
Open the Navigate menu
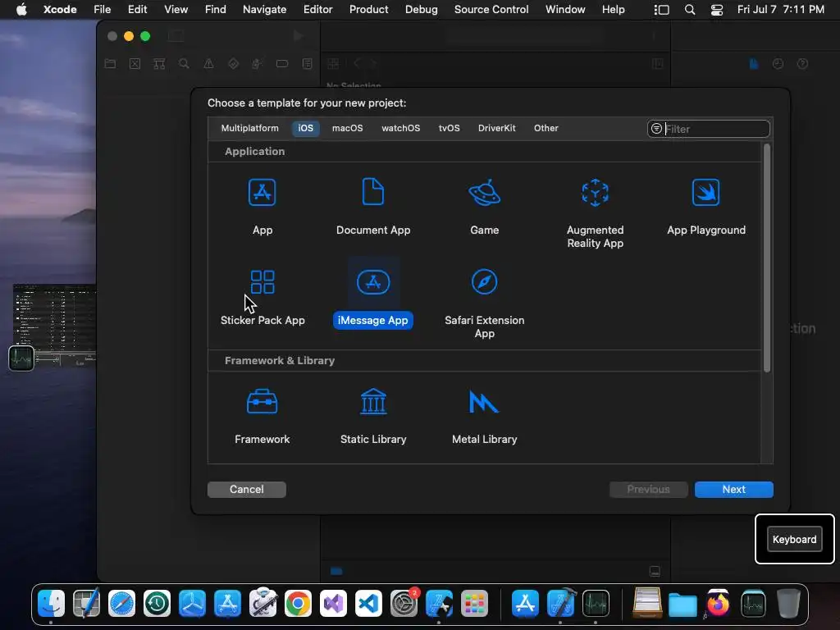[264, 9]
